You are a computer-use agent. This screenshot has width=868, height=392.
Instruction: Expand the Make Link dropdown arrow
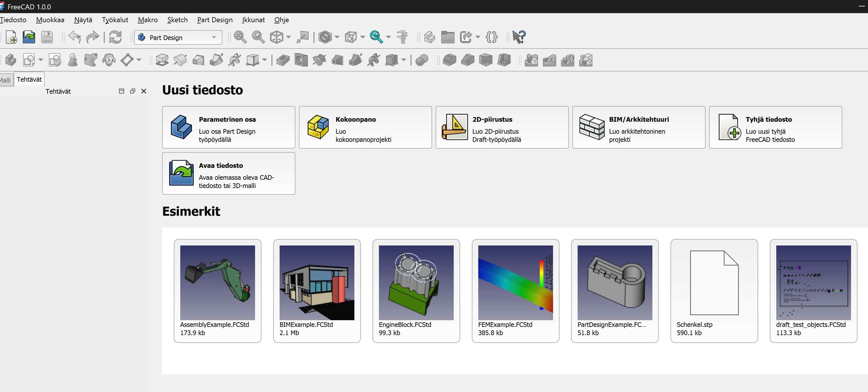pyautogui.click(x=477, y=37)
